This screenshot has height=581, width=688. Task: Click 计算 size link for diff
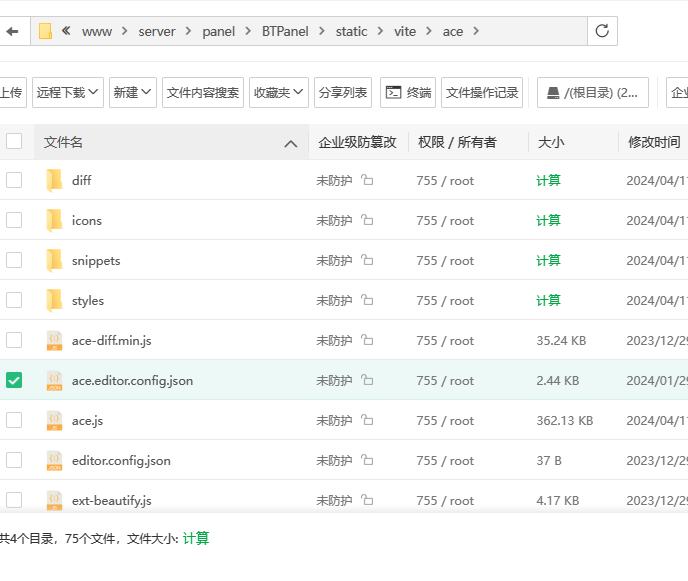(x=548, y=180)
